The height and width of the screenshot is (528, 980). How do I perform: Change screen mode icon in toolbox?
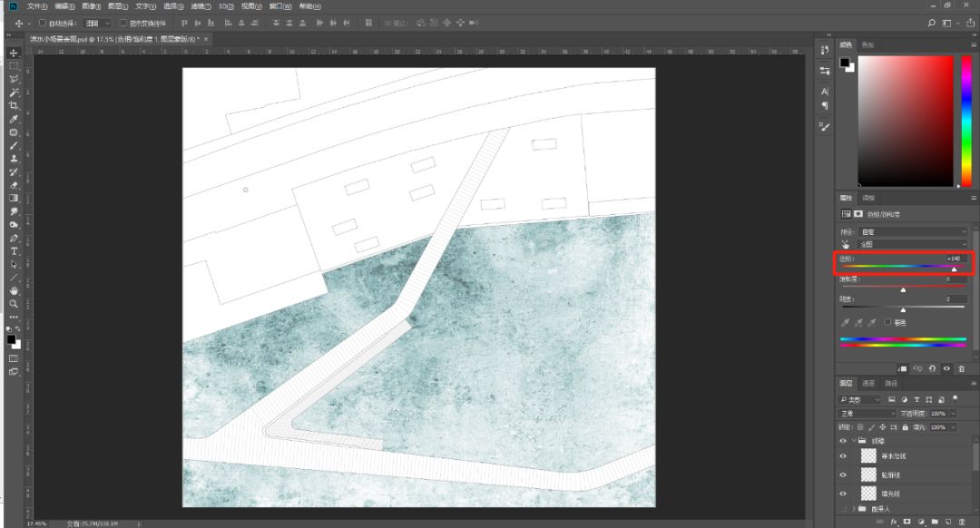(14, 372)
